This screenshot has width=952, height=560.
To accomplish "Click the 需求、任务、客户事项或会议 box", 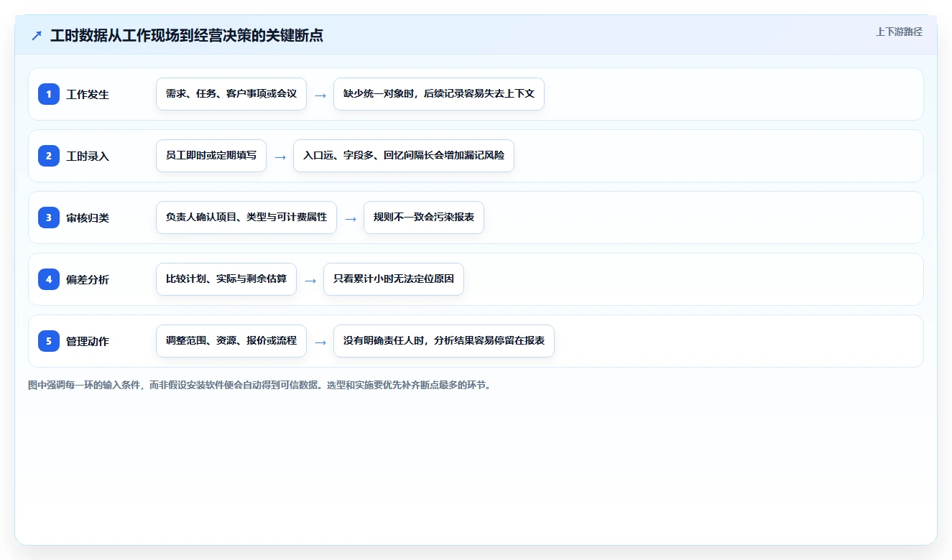I will point(231,94).
